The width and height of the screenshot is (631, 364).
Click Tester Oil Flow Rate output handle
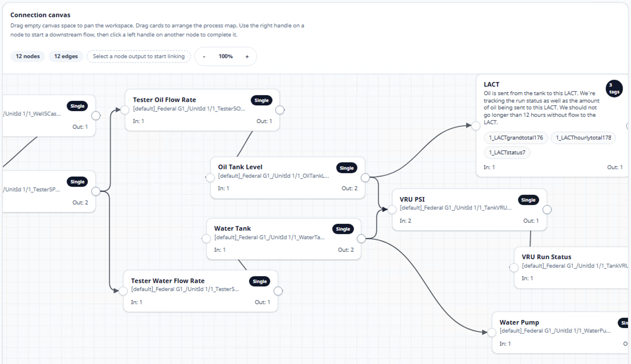point(280,110)
